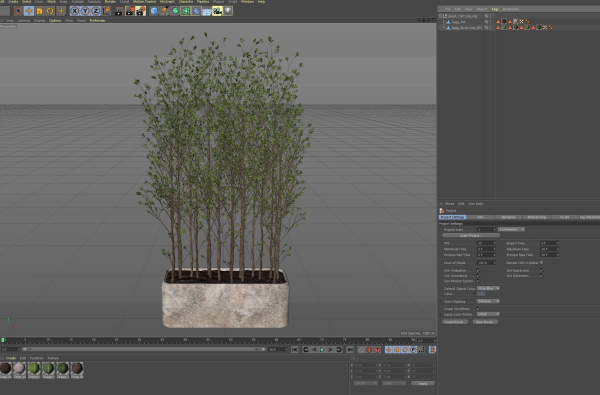Toggle the Use Deformers checkbox

coord(541,276)
